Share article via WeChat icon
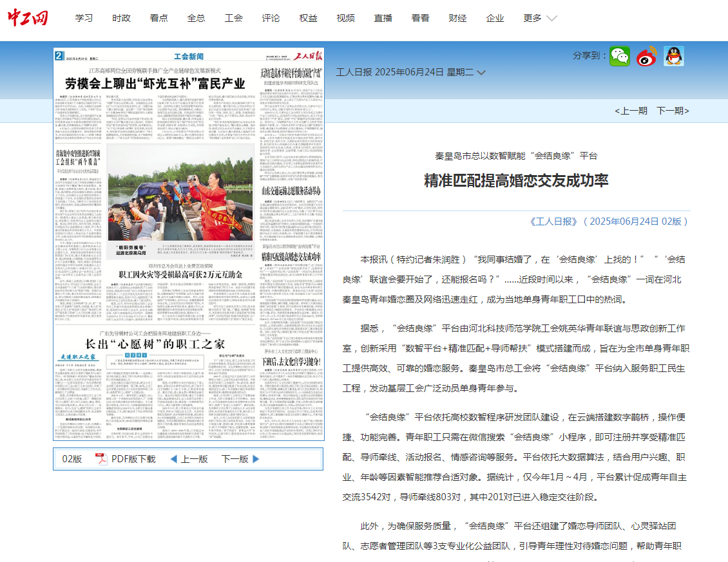The image size is (728, 562). 620,57
